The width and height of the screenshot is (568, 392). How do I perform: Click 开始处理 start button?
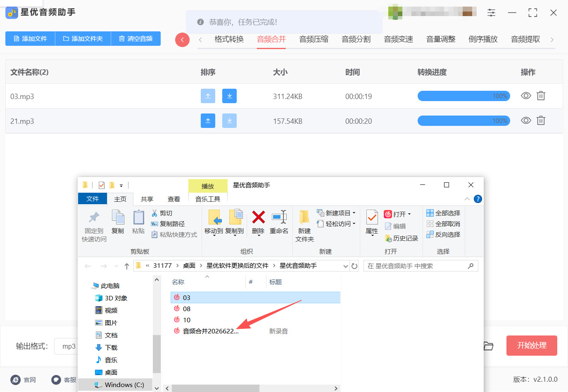[532, 345]
